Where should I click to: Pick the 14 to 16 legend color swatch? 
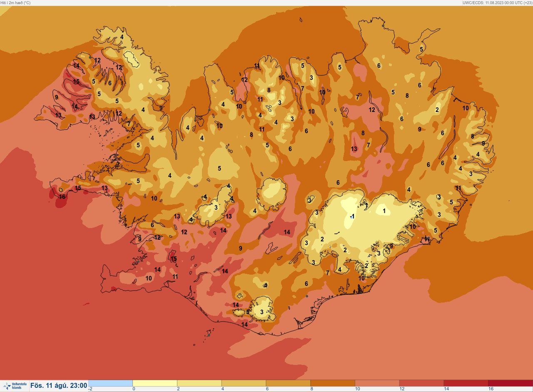click(466, 383)
